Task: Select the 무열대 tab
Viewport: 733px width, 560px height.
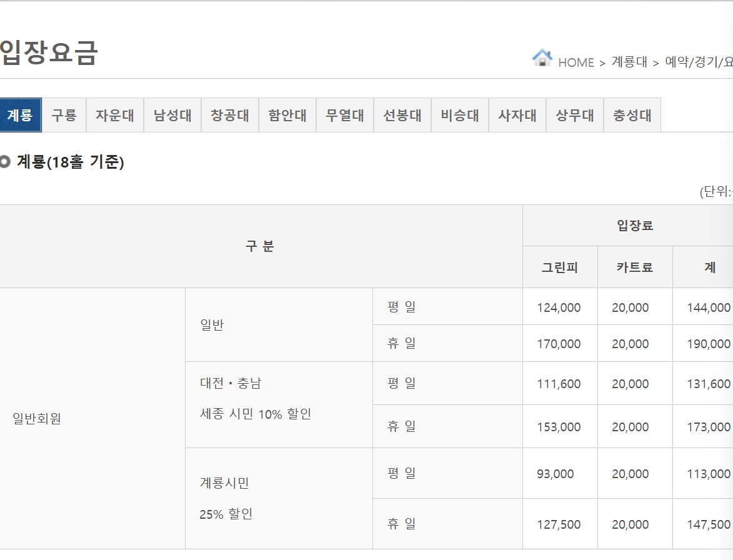Action: (x=345, y=116)
